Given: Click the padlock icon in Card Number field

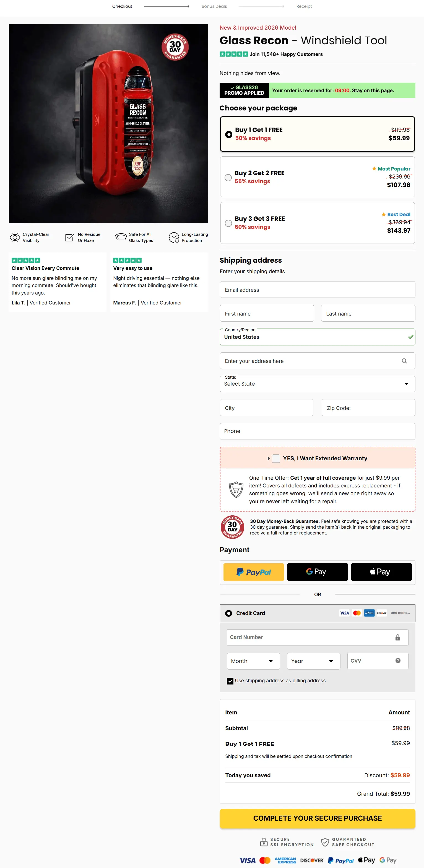Looking at the screenshot, I should tap(397, 637).
